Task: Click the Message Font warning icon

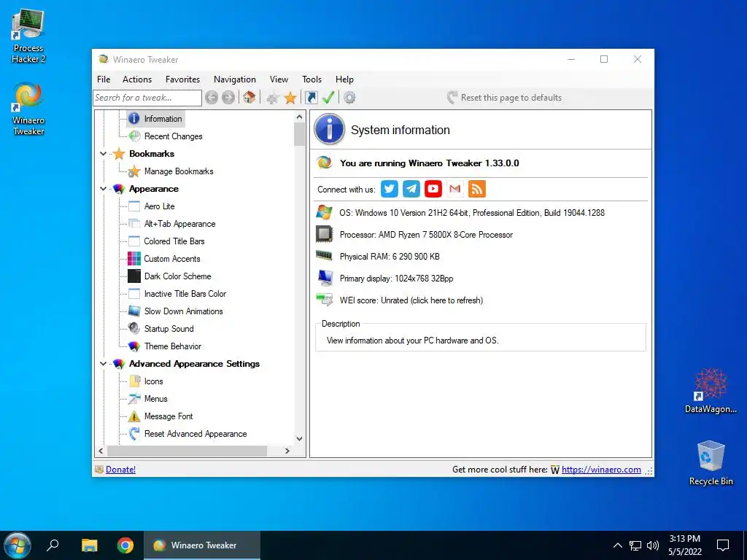Action: click(x=134, y=416)
